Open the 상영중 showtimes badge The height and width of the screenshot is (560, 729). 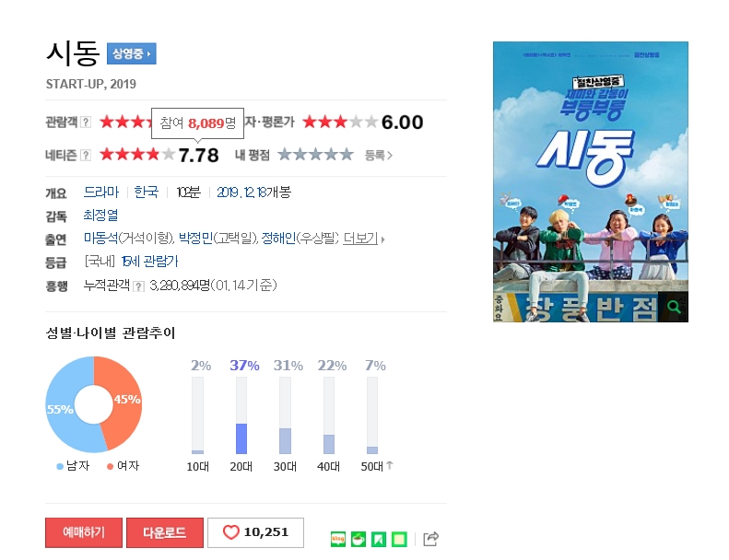(x=132, y=53)
